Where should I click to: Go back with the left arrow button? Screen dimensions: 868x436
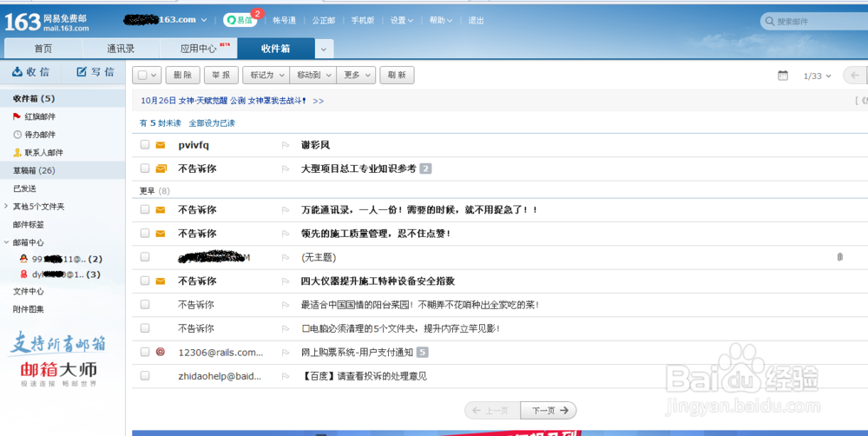point(855,76)
